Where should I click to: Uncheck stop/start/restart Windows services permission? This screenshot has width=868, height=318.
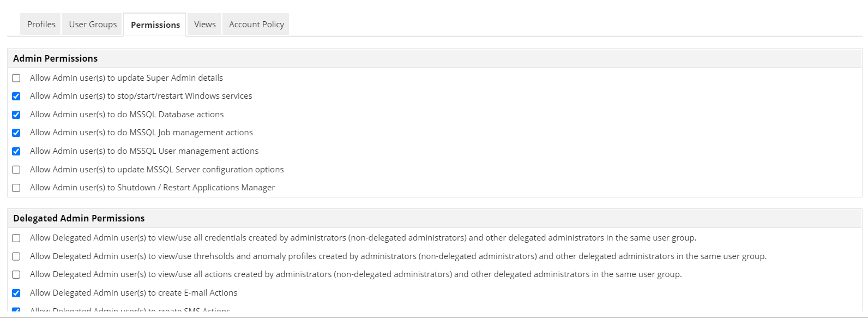click(16, 97)
